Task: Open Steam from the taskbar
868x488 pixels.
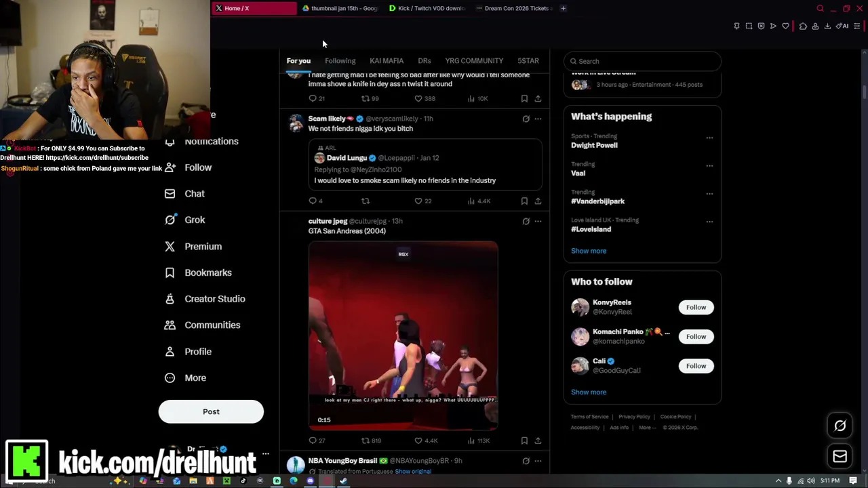Action: tap(343, 481)
